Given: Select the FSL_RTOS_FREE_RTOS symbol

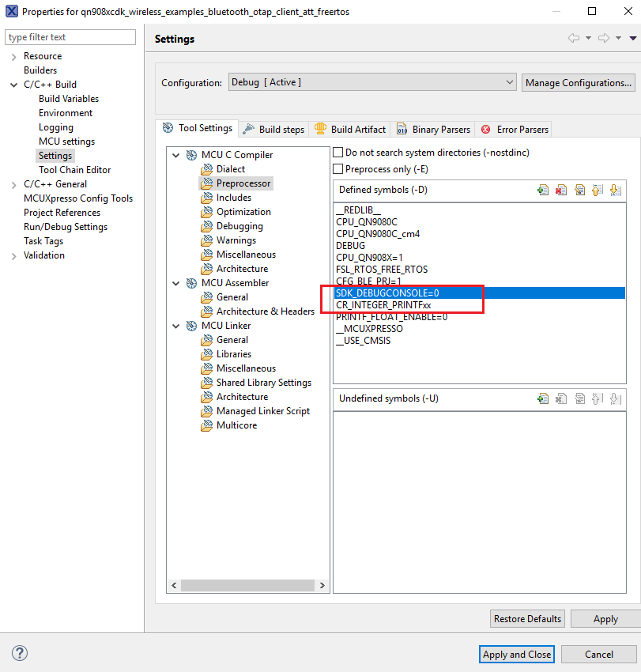Looking at the screenshot, I should click(382, 270).
